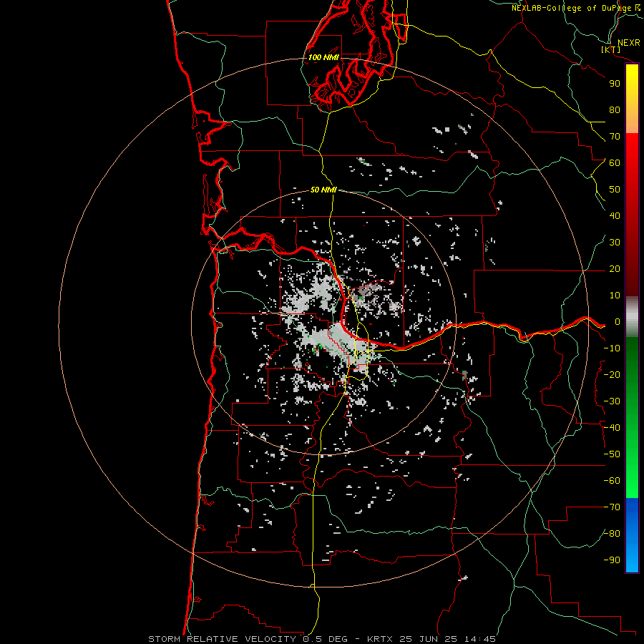Pick the blue segment at bottom of color bar

coord(632,535)
